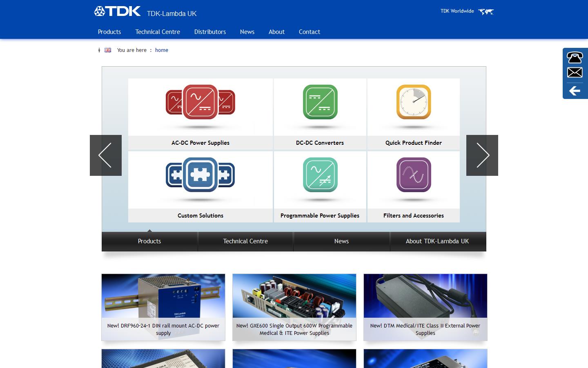Open the Products menu in the navigation bar
Screen dimensions: 588x368
109,32
